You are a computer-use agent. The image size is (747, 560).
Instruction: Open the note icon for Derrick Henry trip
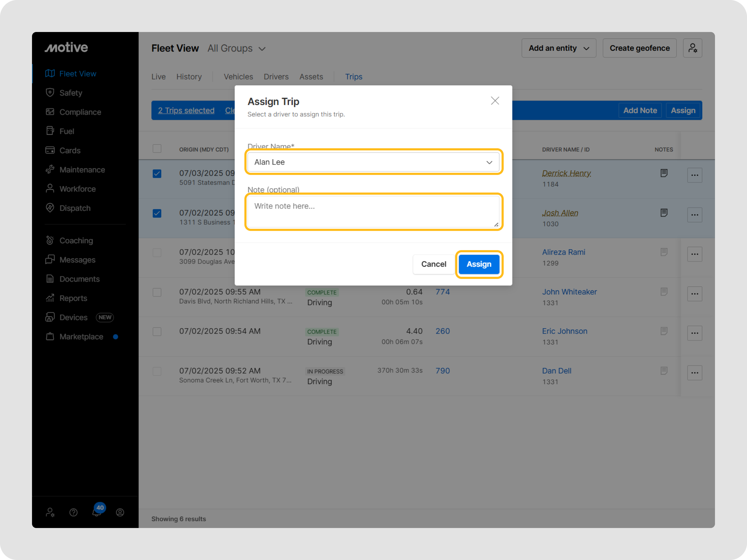(663, 173)
